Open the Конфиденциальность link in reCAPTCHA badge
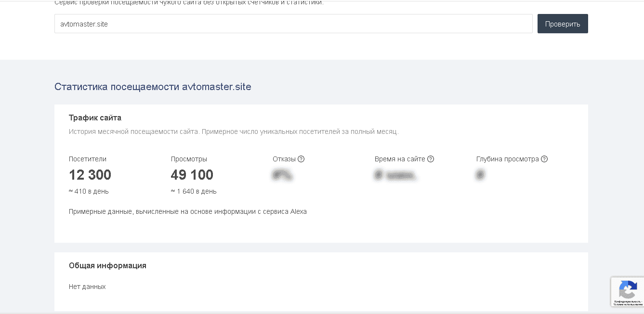 [626, 301]
